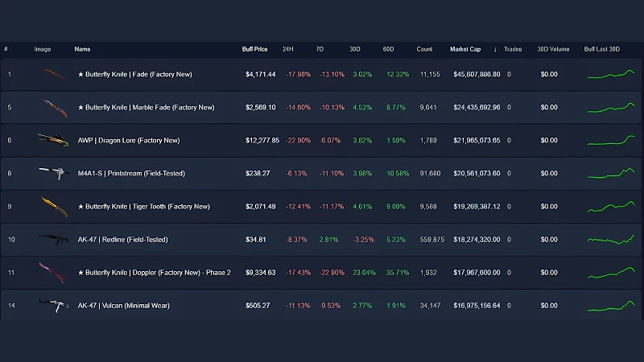The image size is (644, 362).
Task: Open AK-47 | Vulcan (Minimal Wear)
Action: (x=124, y=306)
